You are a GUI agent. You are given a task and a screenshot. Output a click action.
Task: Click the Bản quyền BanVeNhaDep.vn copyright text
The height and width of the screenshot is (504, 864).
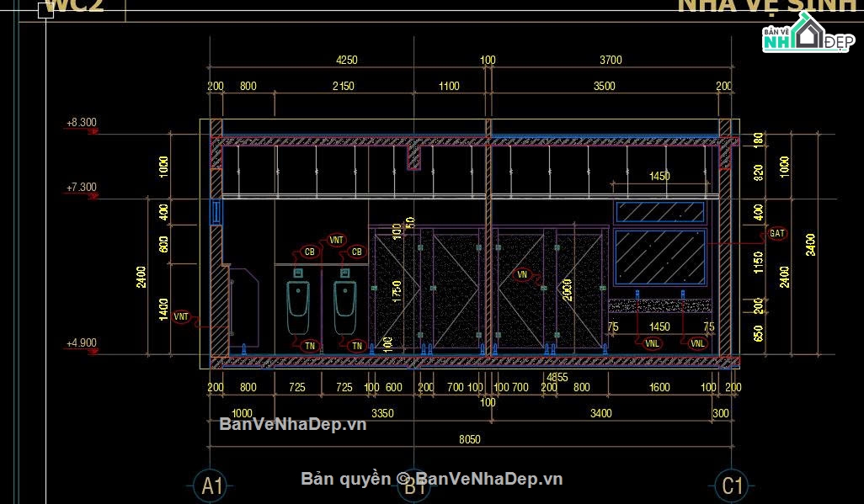(x=431, y=479)
